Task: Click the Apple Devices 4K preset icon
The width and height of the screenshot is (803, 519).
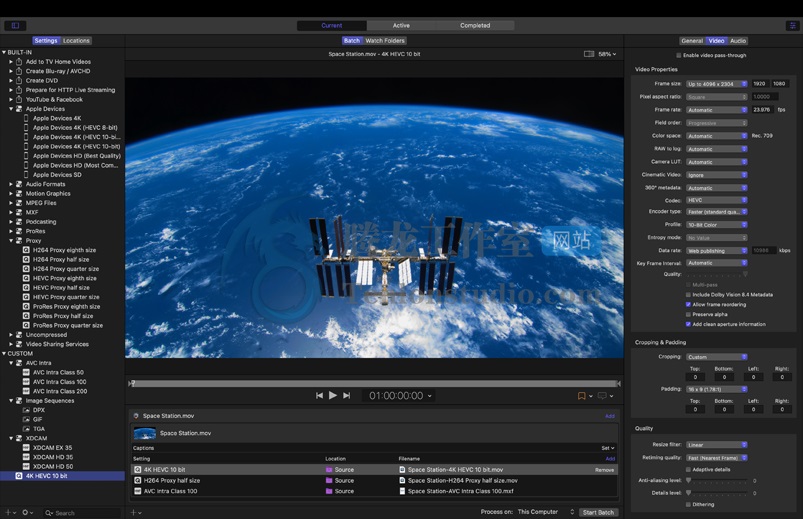Action: 26,118
